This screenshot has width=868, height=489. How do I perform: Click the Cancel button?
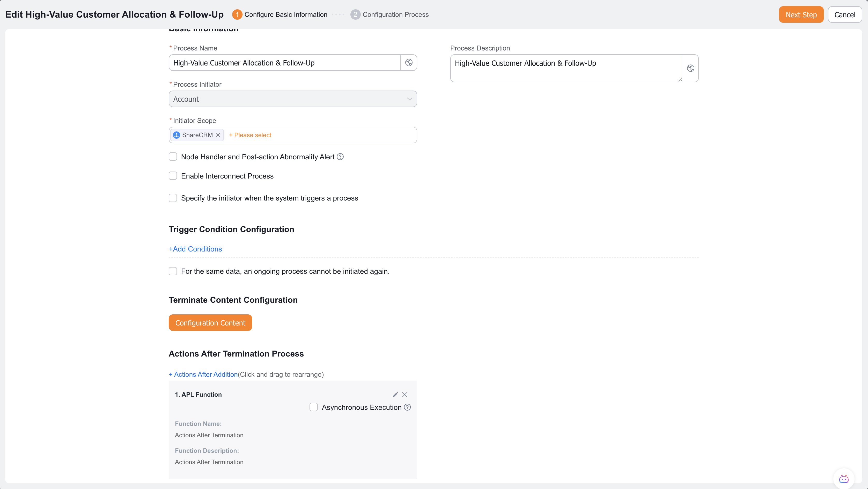845,14
